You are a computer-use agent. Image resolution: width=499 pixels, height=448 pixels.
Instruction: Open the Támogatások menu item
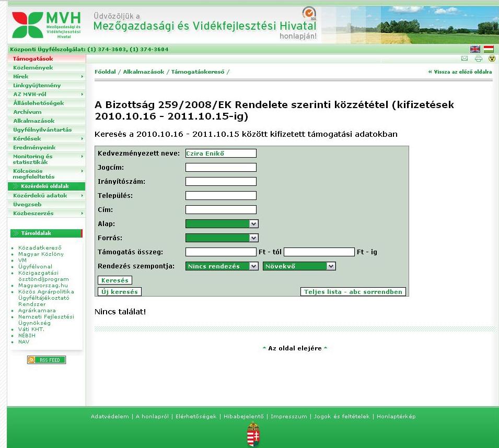tap(47, 59)
